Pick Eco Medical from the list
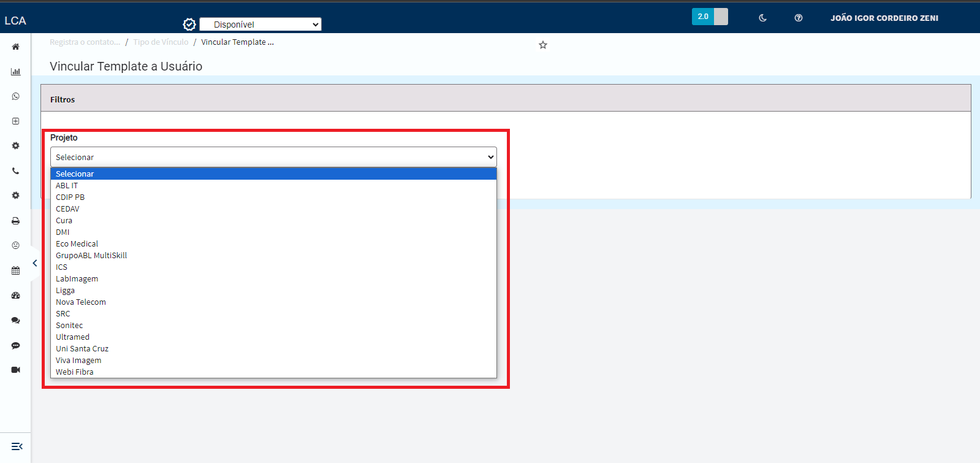980x463 pixels. point(273,243)
